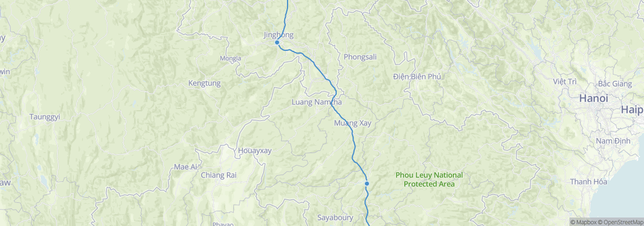Viewport: 644px width, 226px height.
Task: Click the Kengtung town label
Action: point(204,84)
